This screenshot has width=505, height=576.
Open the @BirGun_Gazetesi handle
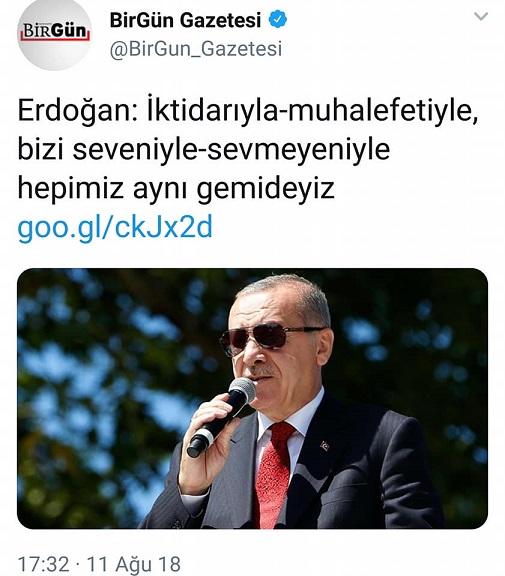[x=196, y=49]
